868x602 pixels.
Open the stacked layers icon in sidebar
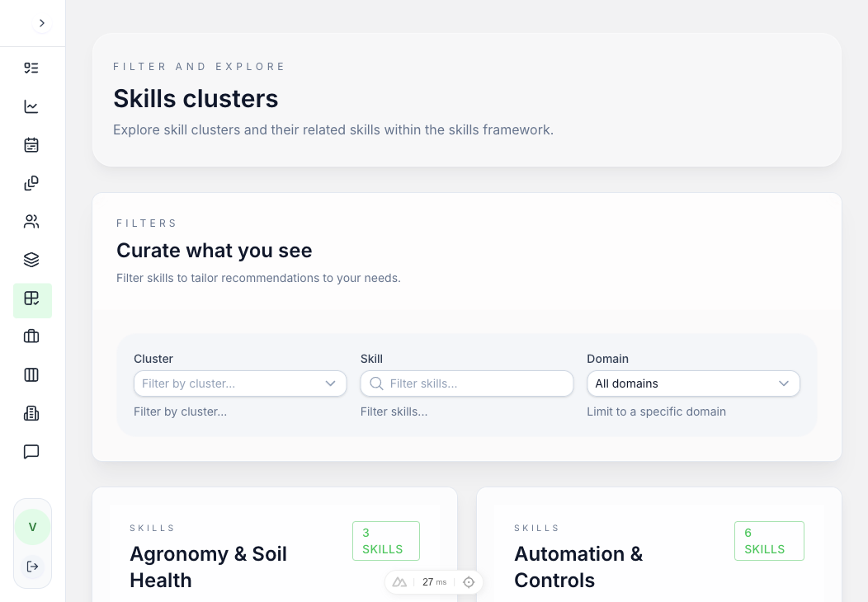[x=31, y=260]
